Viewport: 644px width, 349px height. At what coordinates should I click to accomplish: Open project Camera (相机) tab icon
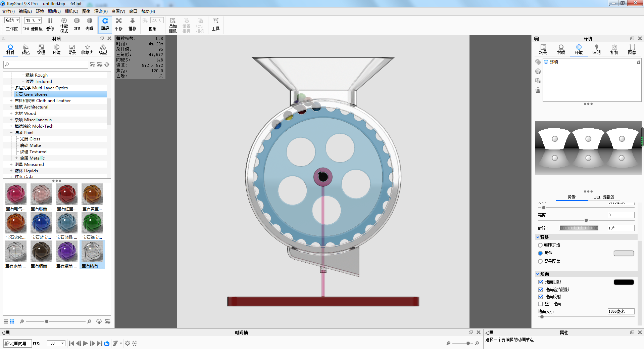614,49
